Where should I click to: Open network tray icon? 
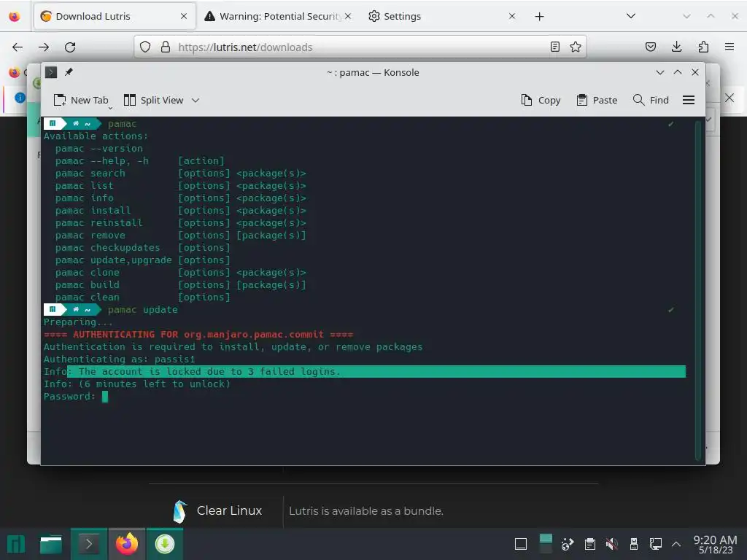pyautogui.click(x=656, y=544)
